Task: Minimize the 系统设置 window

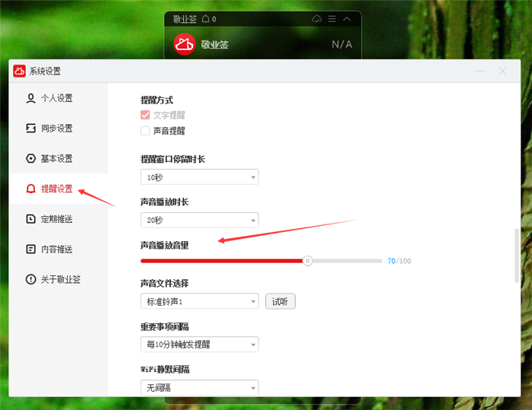Action: tap(480, 71)
